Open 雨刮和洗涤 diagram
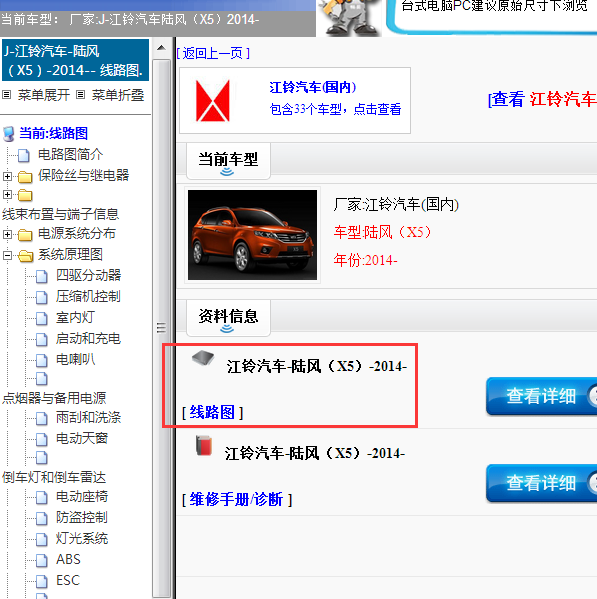597x599 pixels. 88,417
